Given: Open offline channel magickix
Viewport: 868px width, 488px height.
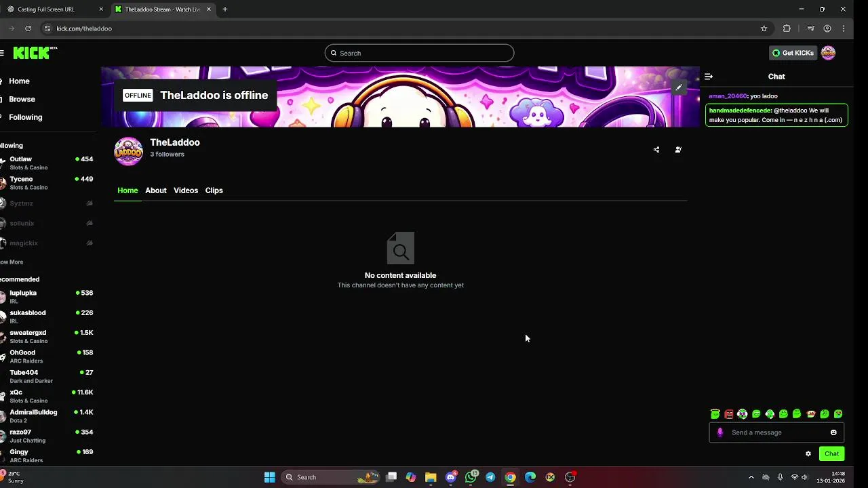Looking at the screenshot, I should [x=47, y=243].
